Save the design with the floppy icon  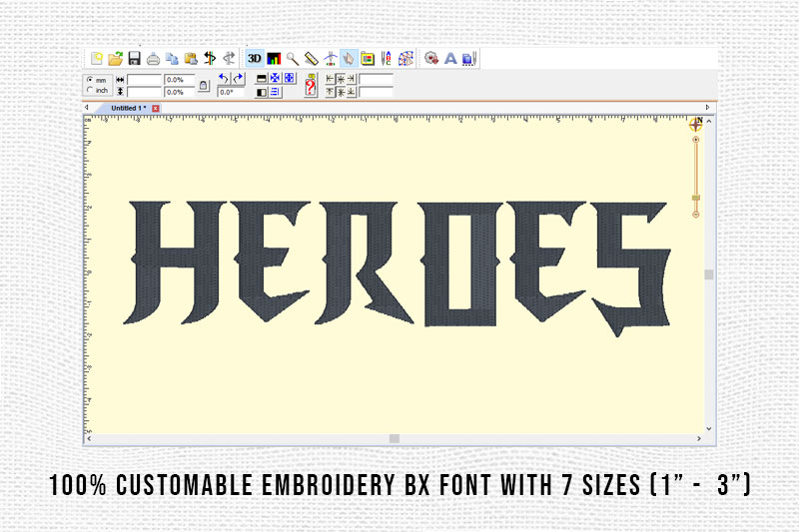point(135,59)
